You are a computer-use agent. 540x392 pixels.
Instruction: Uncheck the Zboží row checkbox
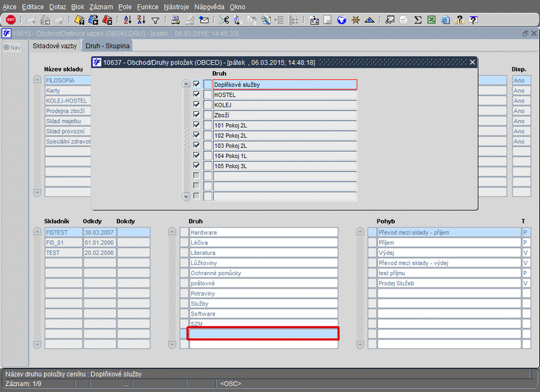click(196, 115)
